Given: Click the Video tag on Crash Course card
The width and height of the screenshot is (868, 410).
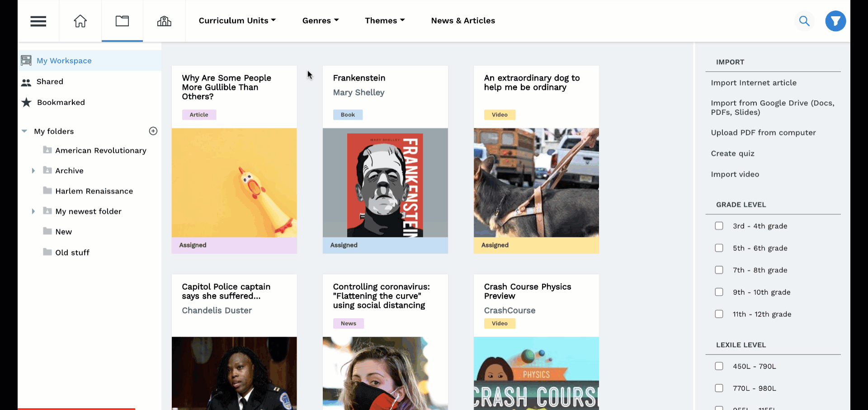Looking at the screenshot, I should [x=500, y=324].
